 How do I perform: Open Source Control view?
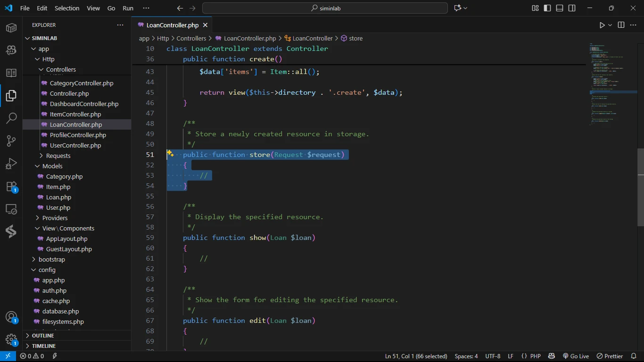point(11,140)
